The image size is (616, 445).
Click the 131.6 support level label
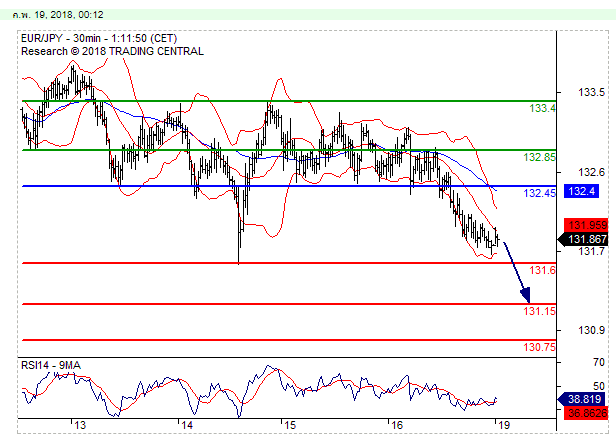tap(542, 270)
